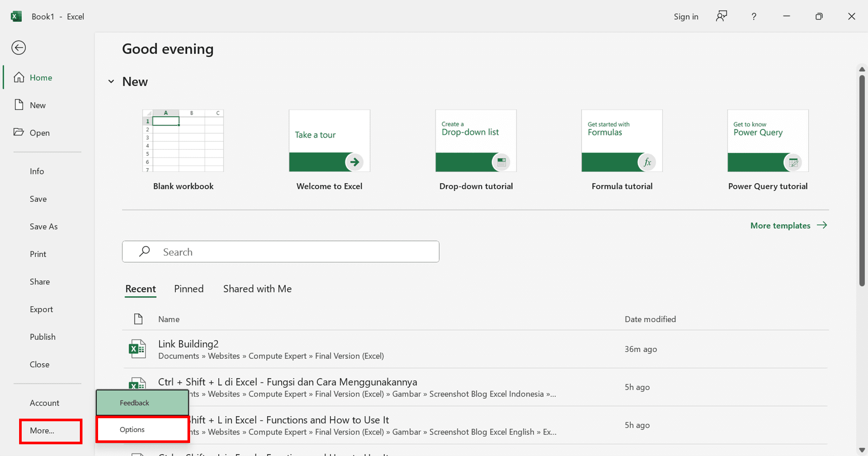Open the Formula tutorial template
Screen dimensions: 868x456
[x=622, y=141]
